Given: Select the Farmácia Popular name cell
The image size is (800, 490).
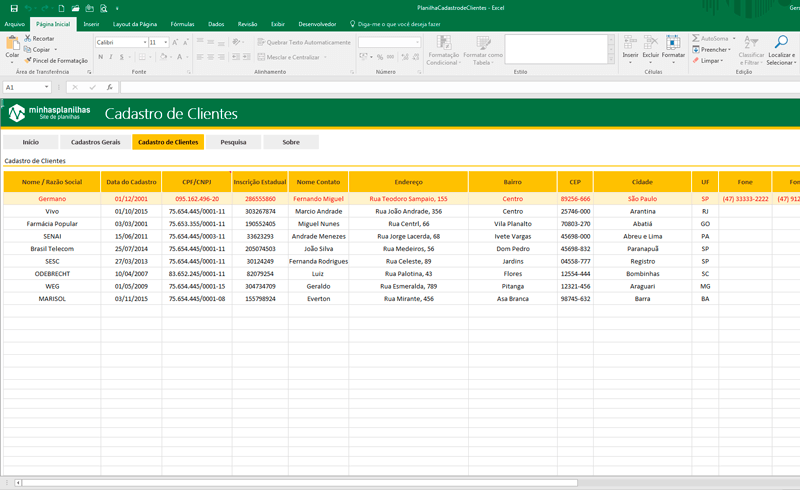Looking at the screenshot, I should coord(52,224).
